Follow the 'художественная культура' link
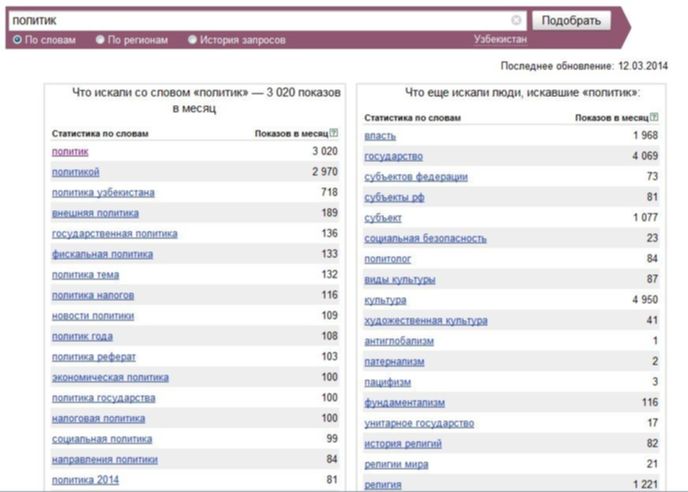The height and width of the screenshot is (492, 688). point(426,321)
